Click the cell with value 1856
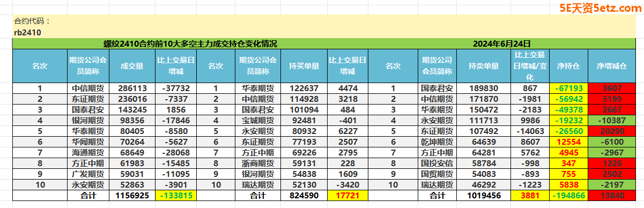This screenshot has width=644, height=208. click(x=176, y=109)
